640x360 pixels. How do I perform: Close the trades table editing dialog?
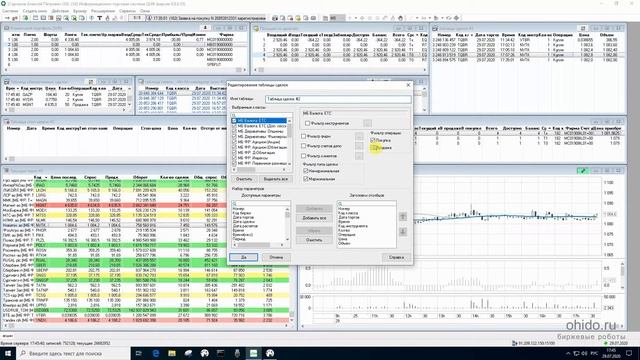[408, 85]
